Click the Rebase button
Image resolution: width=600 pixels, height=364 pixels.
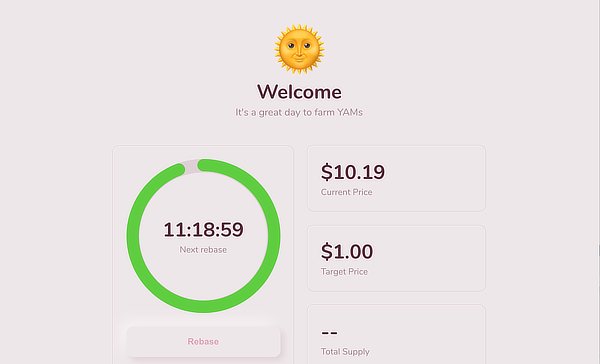pyautogui.click(x=203, y=341)
